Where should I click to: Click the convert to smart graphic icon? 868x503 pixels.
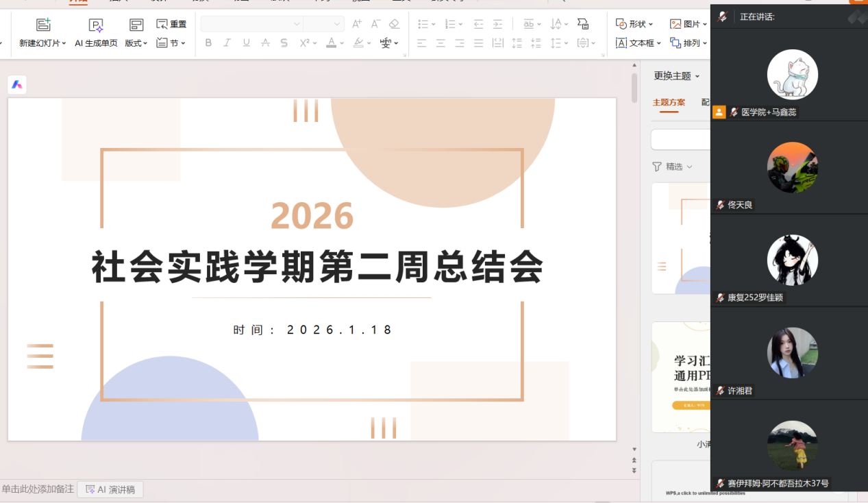click(x=583, y=24)
